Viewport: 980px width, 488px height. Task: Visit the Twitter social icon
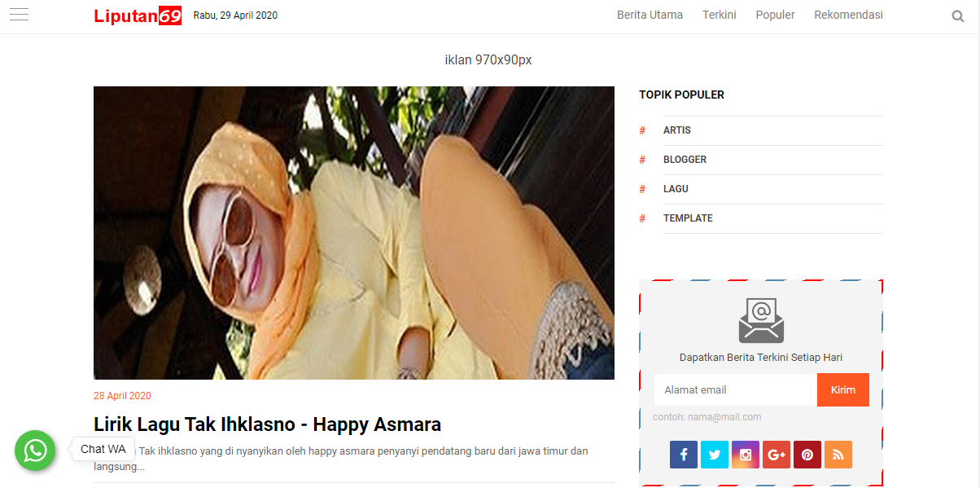coord(715,455)
